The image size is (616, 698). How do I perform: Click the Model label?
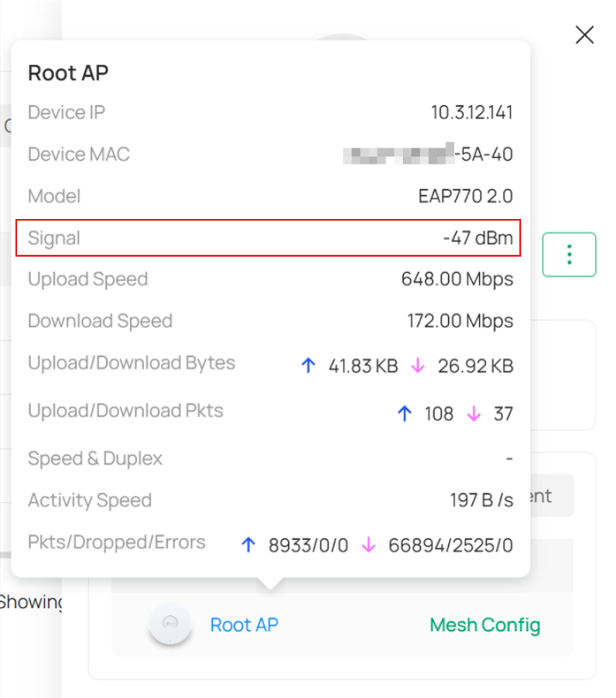(54, 196)
